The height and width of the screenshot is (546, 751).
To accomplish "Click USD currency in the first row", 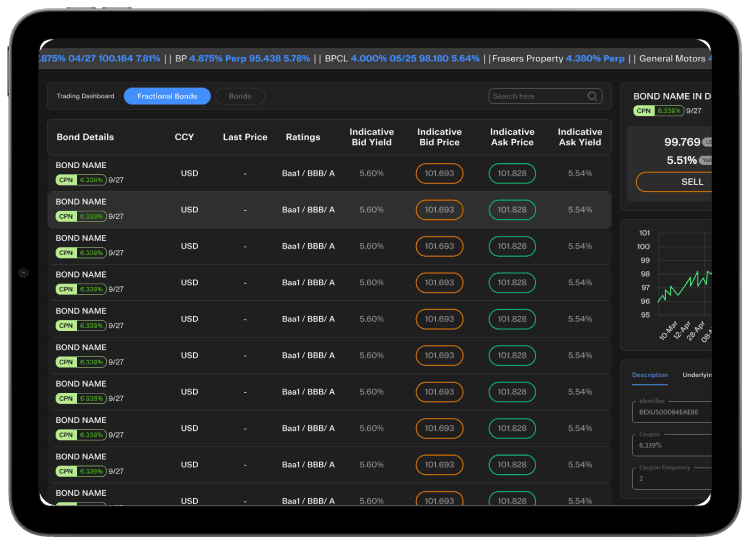I will [189, 173].
